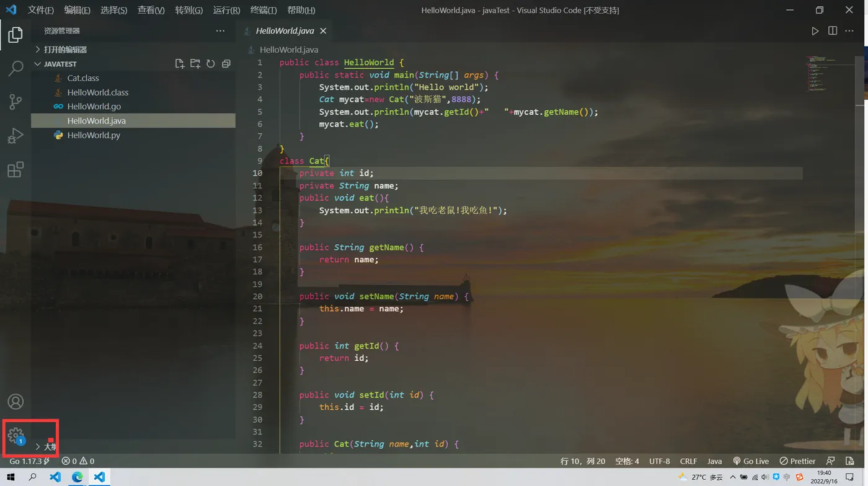This screenshot has height=486, width=868.
Task: Open HelloWorld.class in the file tree
Action: (x=133, y=92)
